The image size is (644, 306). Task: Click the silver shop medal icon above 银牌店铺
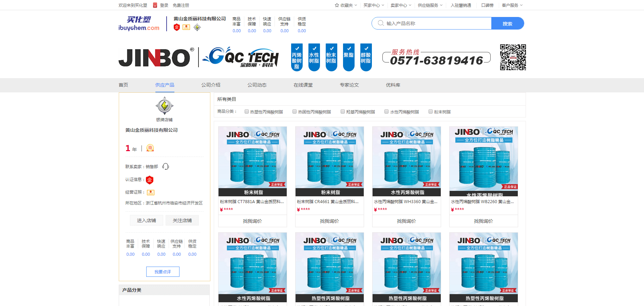click(x=165, y=106)
